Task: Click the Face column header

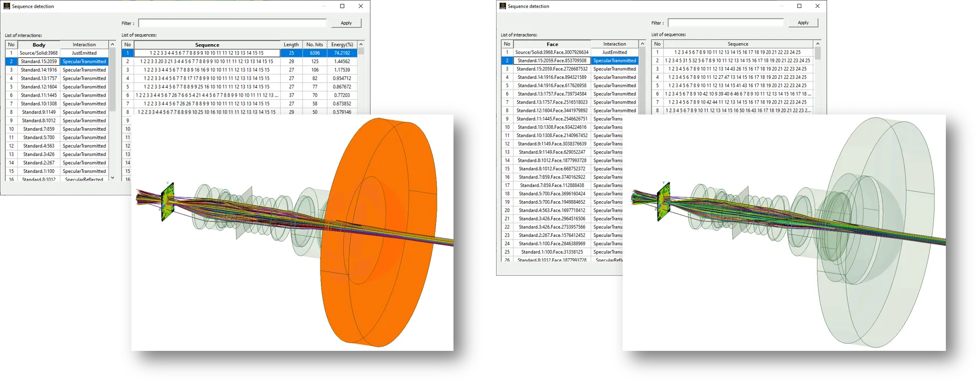Action: tap(552, 44)
